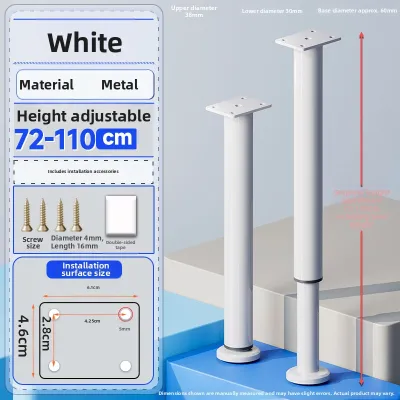Viewport: 400px width, 400px height.
Task: Click the shorter leg's square mounting plate
Action: (x=238, y=106)
